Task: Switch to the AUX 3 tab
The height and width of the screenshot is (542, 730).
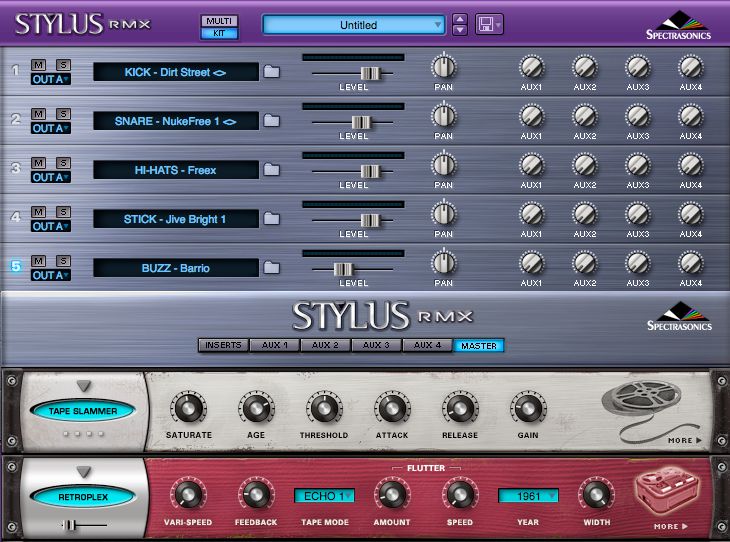Action: click(376, 345)
